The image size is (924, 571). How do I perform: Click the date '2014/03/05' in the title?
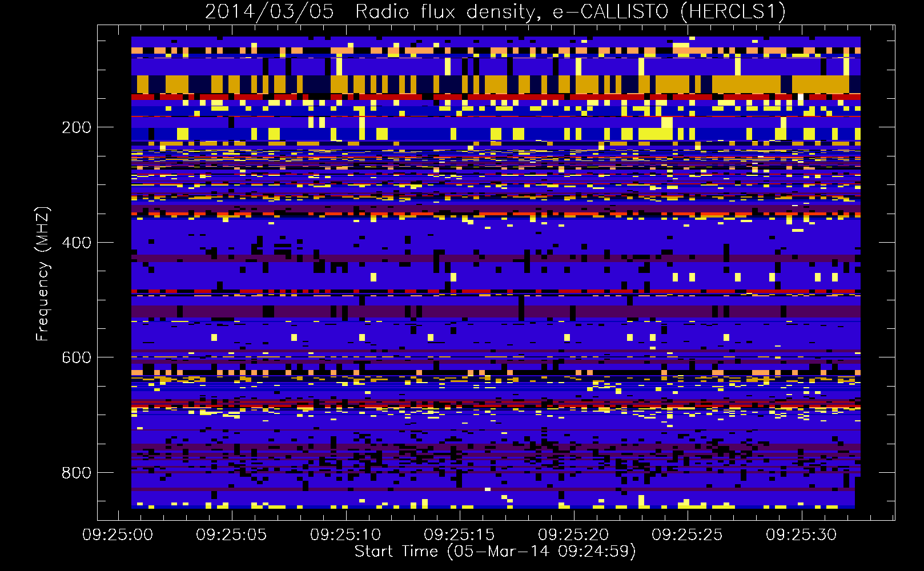tap(270, 11)
